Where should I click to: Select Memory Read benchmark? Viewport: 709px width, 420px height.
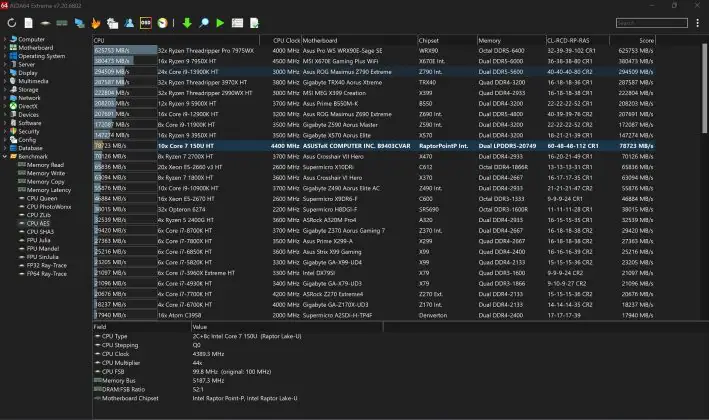pyautogui.click(x=45, y=165)
